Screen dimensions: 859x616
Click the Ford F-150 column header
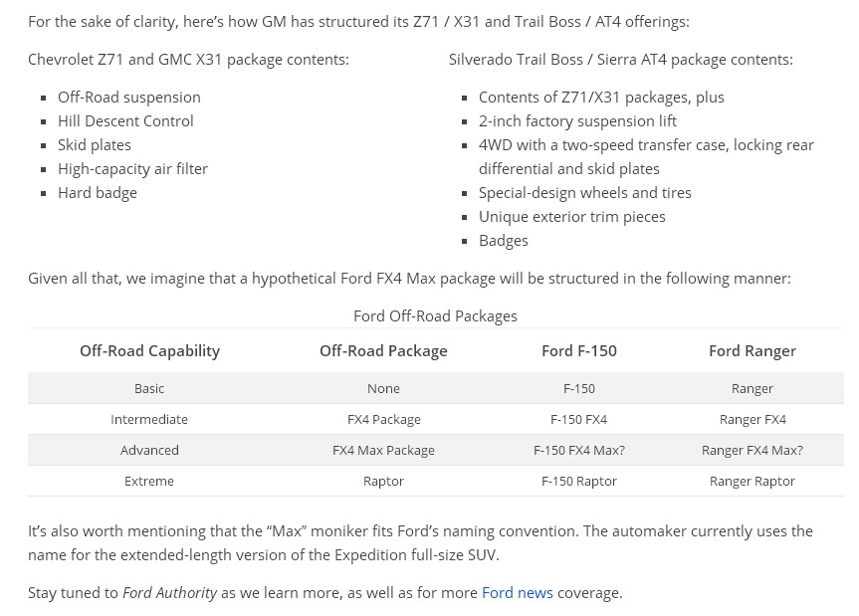point(579,351)
